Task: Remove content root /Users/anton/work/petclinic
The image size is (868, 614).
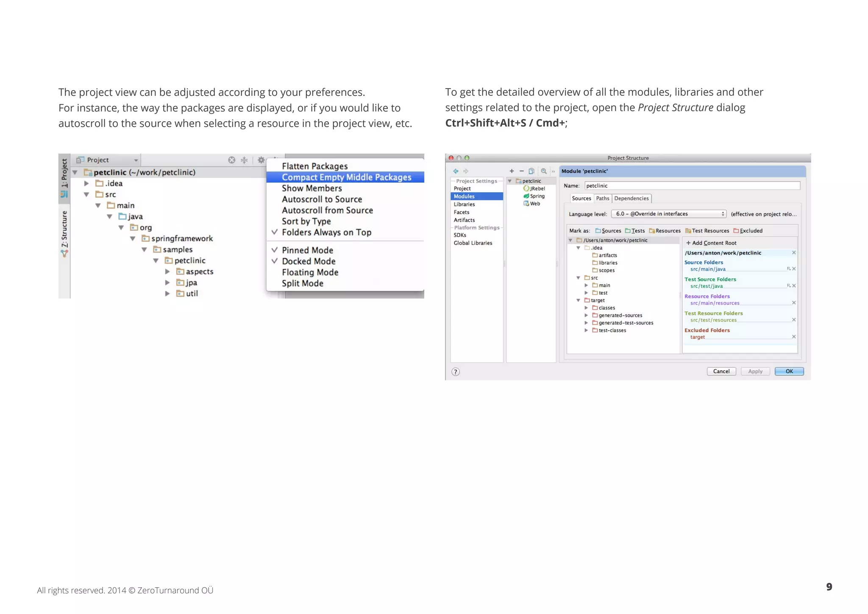Action: point(794,252)
